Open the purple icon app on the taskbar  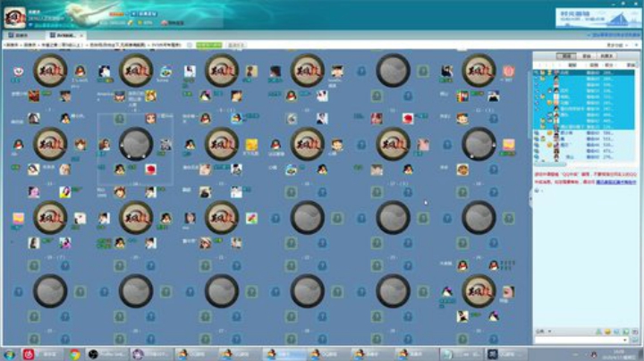pyautogui.click(x=152, y=354)
